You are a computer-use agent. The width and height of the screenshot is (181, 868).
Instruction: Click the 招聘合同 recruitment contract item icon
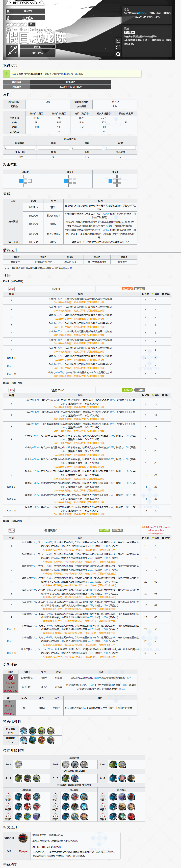click(x=23, y=838)
